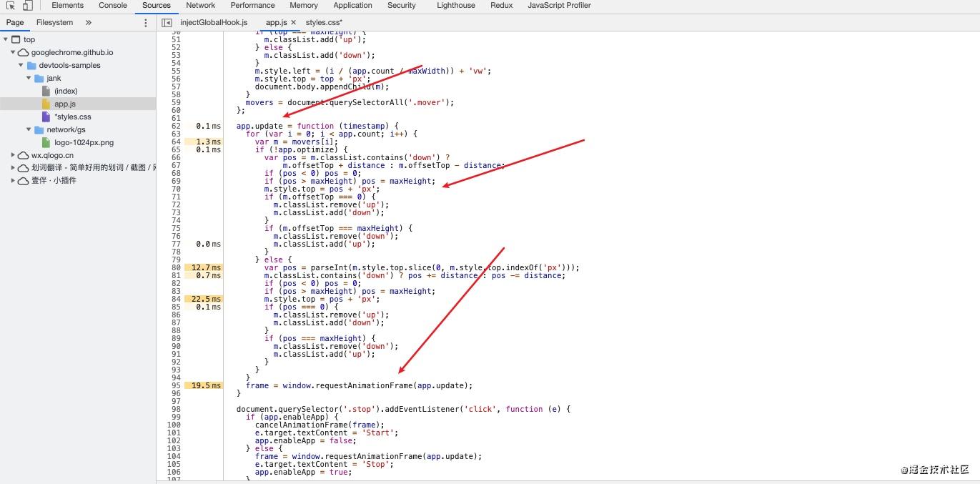
Task: Open the Redux panel tab
Action: click(x=502, y=5)
